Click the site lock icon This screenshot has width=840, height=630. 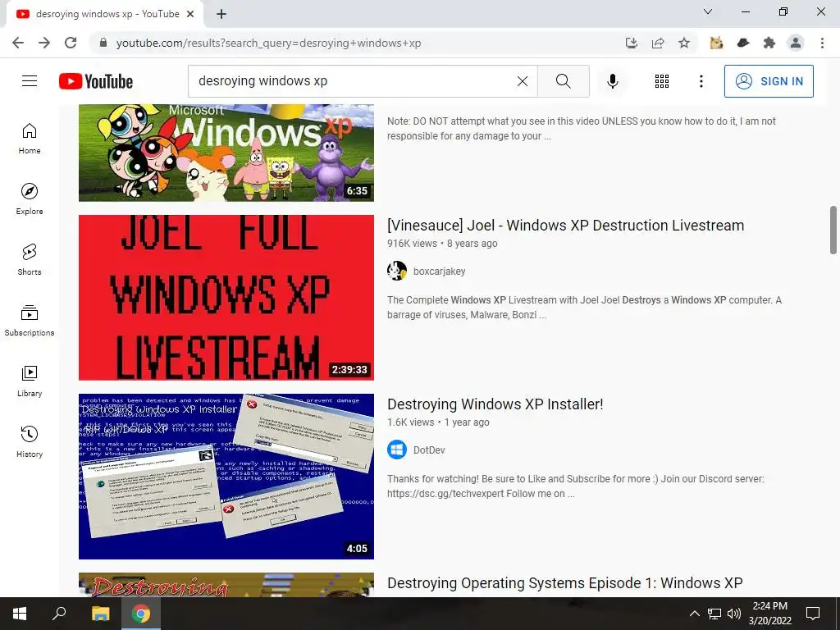pos(103,43)
